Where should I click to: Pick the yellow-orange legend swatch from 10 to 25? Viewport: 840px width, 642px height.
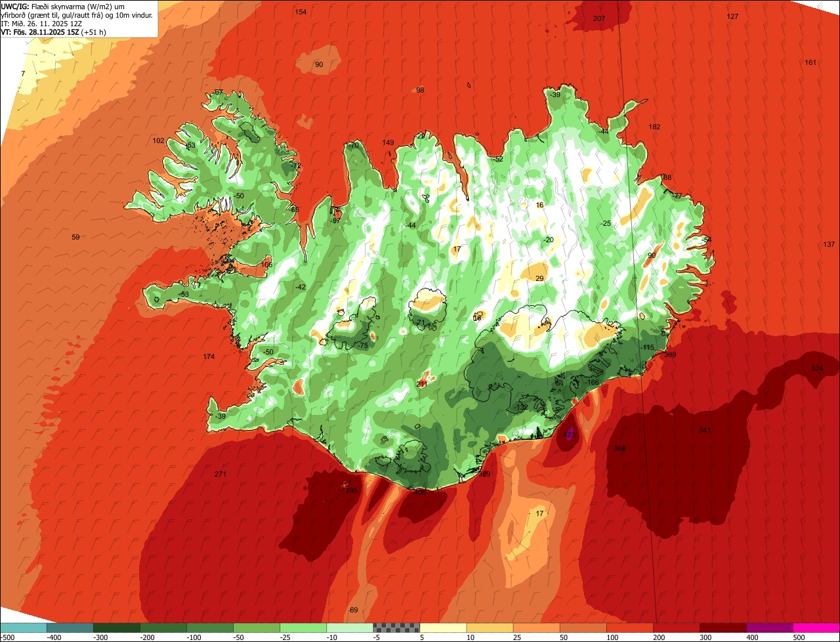click(x=490, y=628)
